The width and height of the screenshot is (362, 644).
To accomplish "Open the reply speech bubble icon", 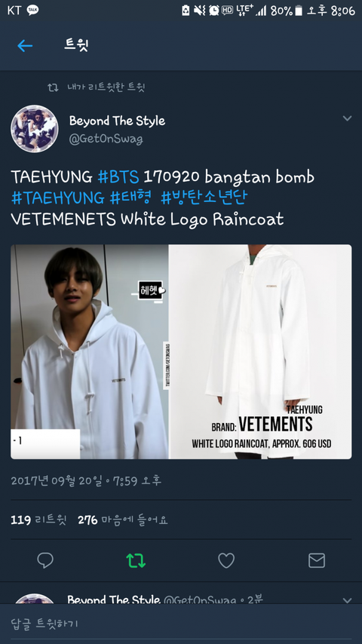I will (x=45, y=560).
